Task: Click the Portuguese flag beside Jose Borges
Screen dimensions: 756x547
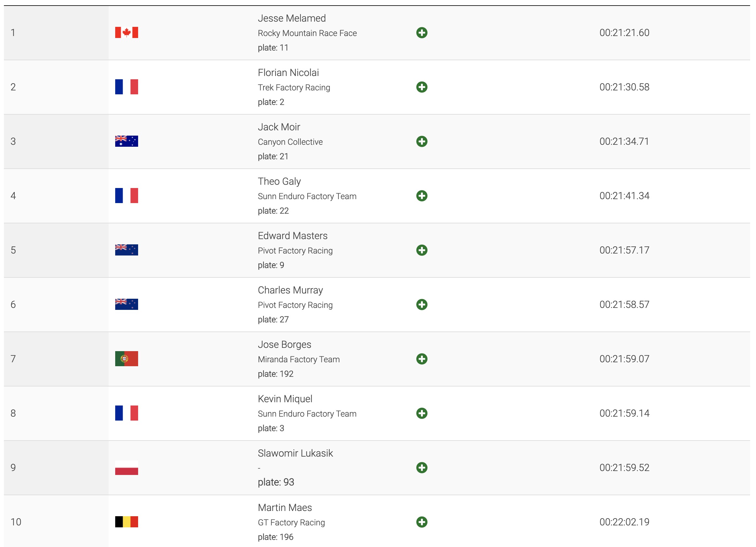Action: 126,359
